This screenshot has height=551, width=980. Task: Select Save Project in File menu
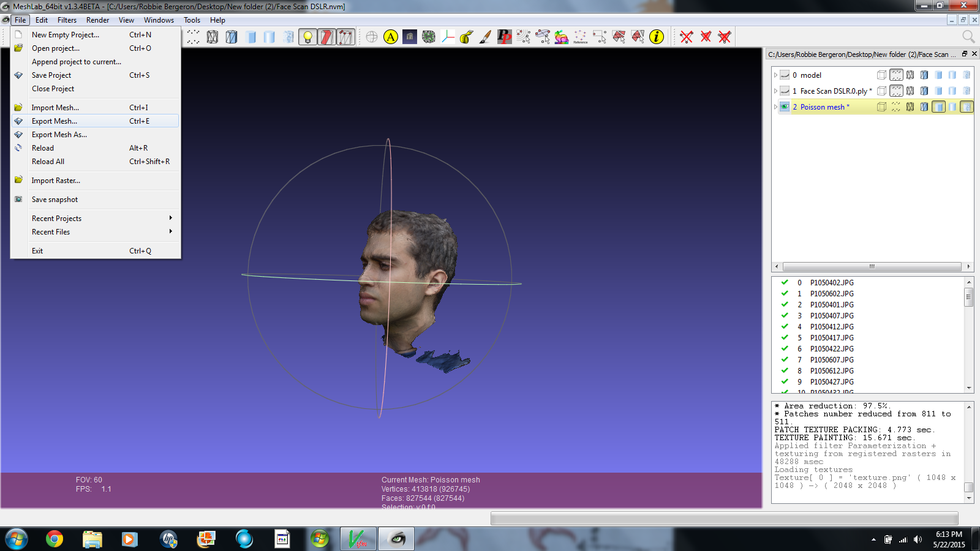(96, 75)
